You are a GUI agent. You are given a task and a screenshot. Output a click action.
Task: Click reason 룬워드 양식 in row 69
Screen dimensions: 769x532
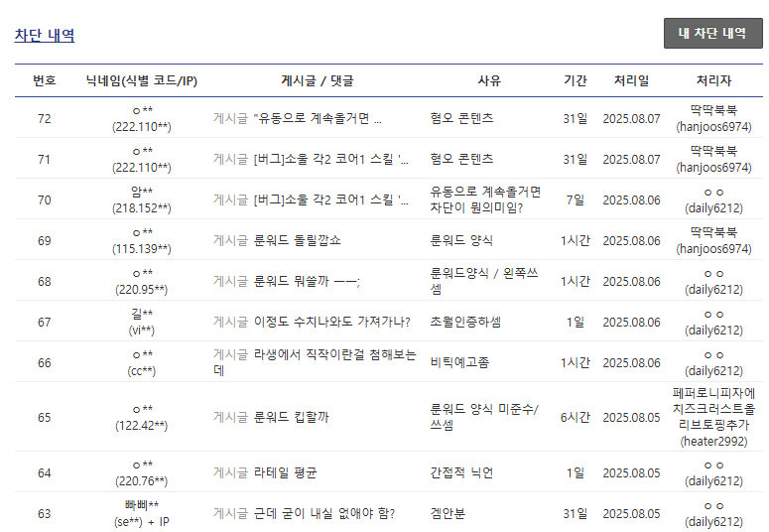pyautogui.click(x=461, y=240)
